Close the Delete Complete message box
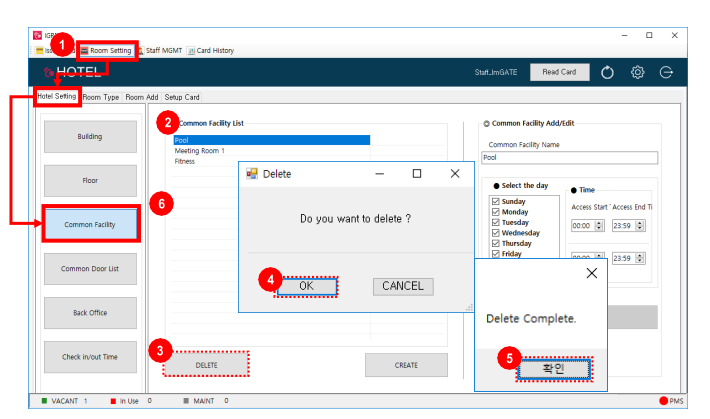This screenshot has width=710, height=419. click(591, 273)
